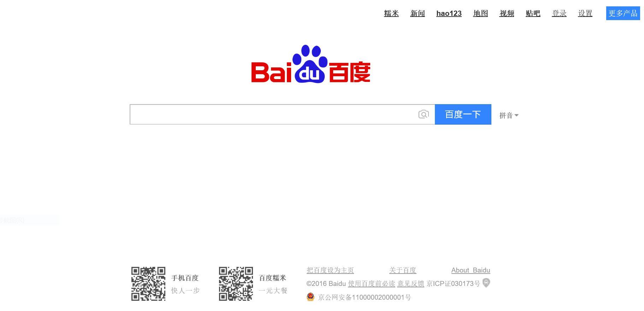Click the camera image-search icon
This screenshot has height=311, width=644.
click(x=424, y=114)
